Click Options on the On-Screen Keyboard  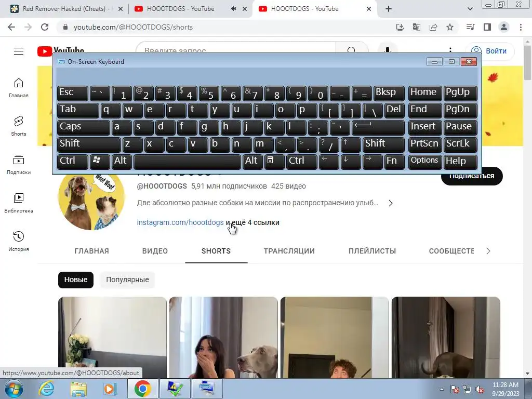click(424, 162)
